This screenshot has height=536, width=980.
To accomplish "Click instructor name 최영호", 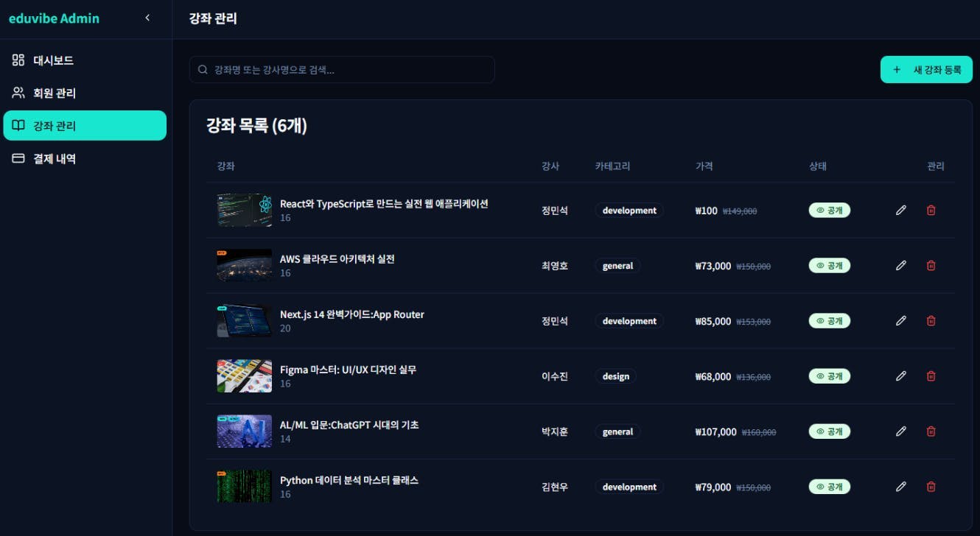I will click(x=555, y=266).
